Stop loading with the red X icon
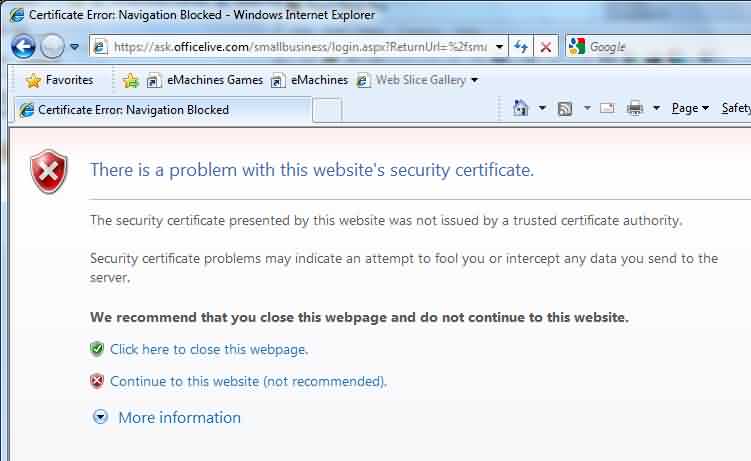 point(545,47)
